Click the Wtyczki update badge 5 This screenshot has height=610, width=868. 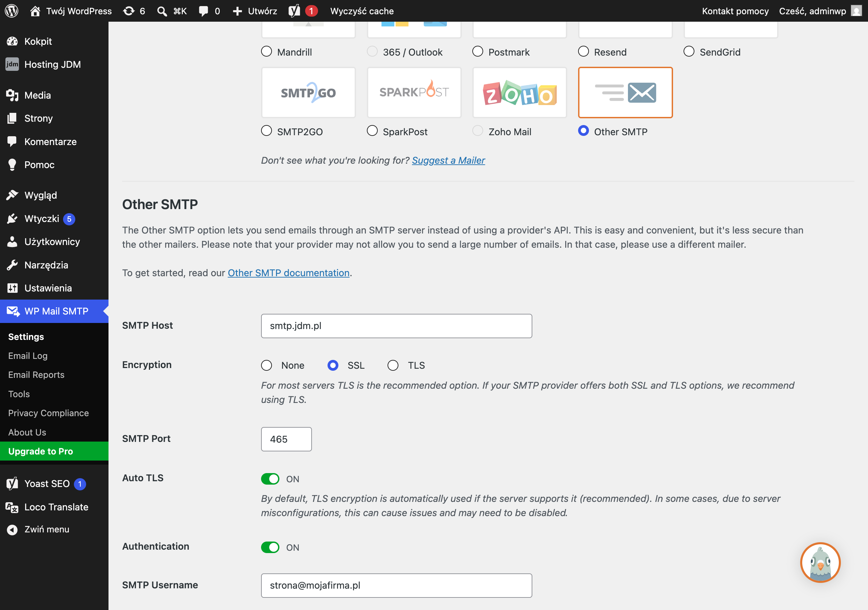click(69, 219)
